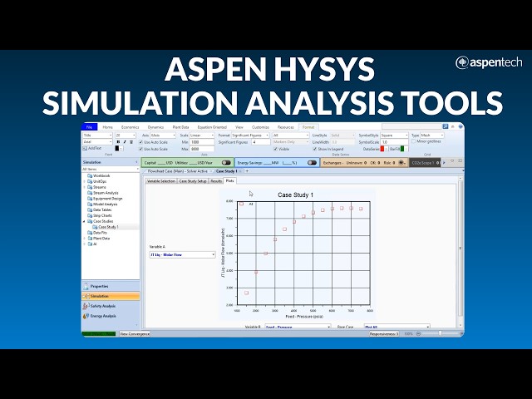This screenshot has width=532, height=399.
Task: Click the Case Study 1 tree icon
Action: (x=96, y=227)
